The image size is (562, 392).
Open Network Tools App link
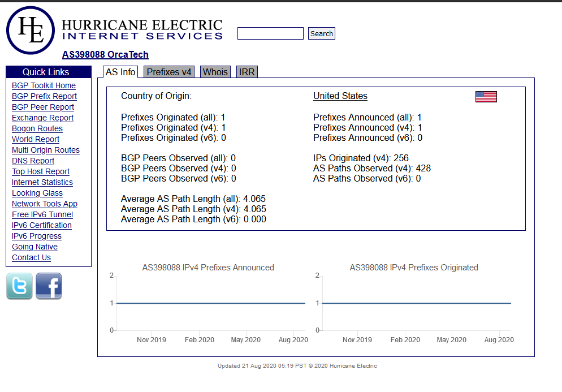[x=45, y=204]
